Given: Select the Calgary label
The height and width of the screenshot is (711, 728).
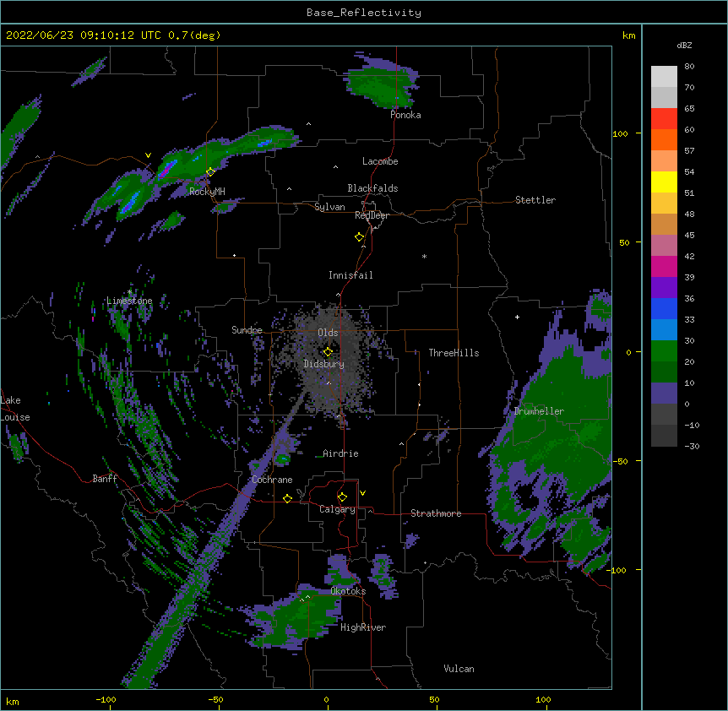Looking at the screenshot, I should [338, 509].
